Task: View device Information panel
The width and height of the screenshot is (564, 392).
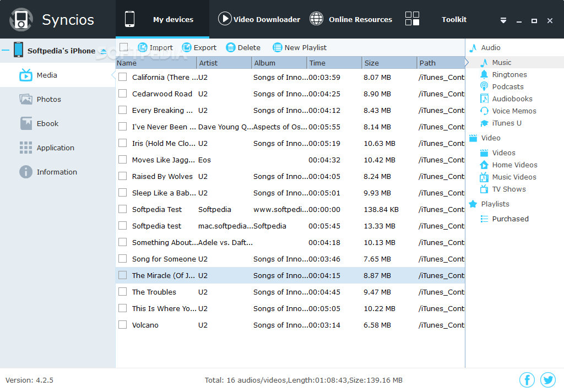Action: pos(55,172)
